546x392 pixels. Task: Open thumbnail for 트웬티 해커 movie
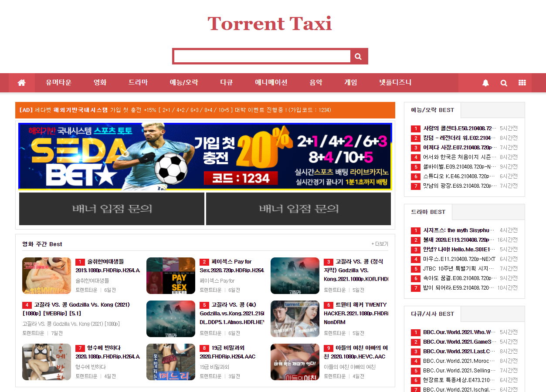point(295,319)
